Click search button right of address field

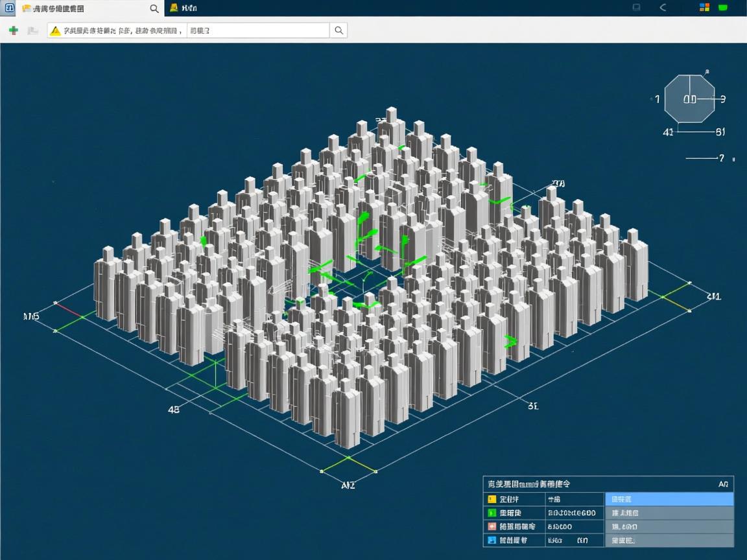pos(338,30)
